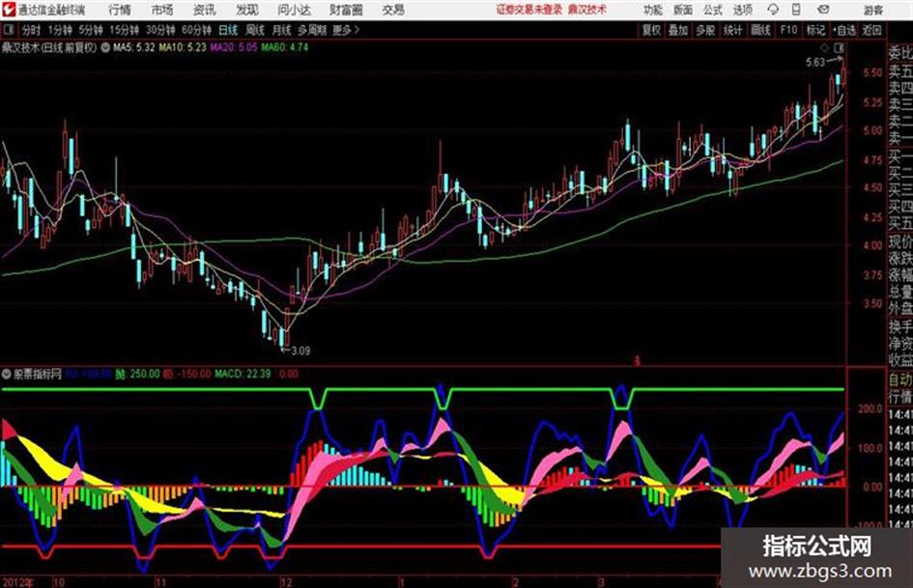Toggle the side panel icon near 5.63 label
913x588 pixels.
click(839, 47)
